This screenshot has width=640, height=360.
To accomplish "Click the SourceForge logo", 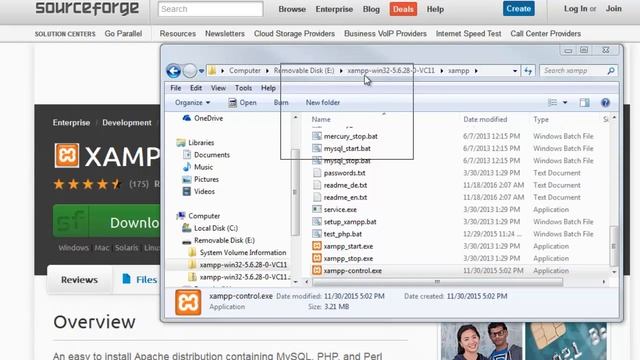I will click(x=87, y=9).
